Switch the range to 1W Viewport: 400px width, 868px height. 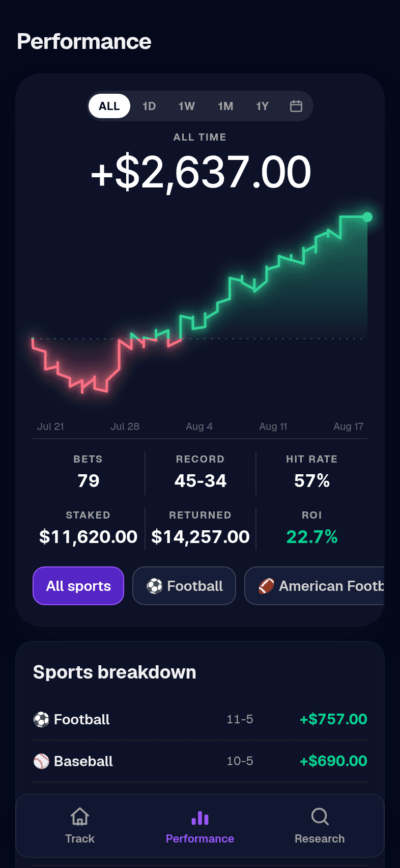[x=187, y=106]
